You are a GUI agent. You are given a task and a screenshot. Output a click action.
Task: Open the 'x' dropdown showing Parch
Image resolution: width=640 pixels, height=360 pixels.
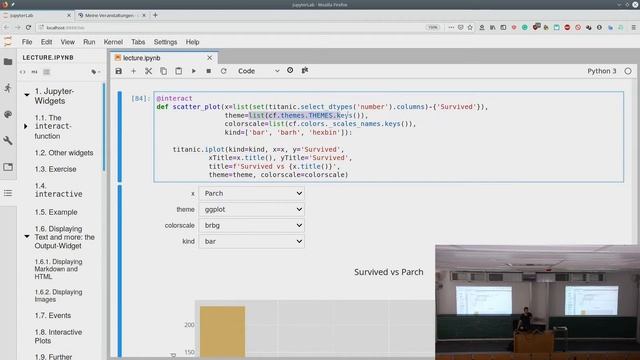[x=251, y=193]
